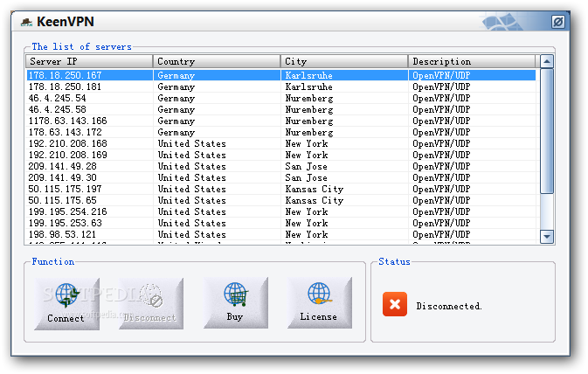The height and width of the screenshot is (374, 588).
Task: Sort by the Description column header
Action: pyautogui.click(x=472, y=61)
